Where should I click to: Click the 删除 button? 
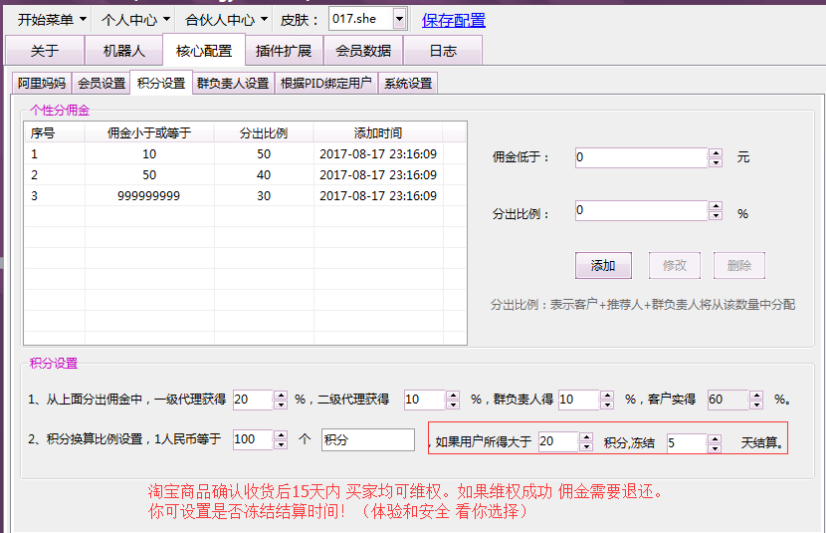[739, 265]
